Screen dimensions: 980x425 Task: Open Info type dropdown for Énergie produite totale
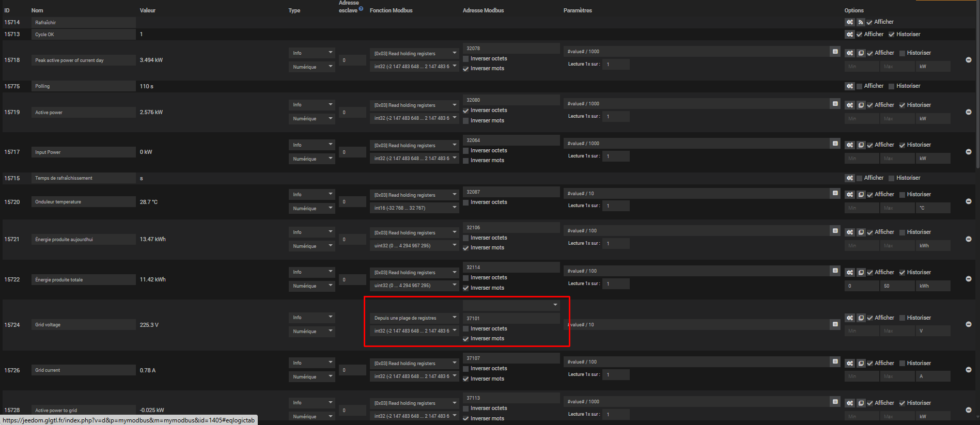[312, 272]
